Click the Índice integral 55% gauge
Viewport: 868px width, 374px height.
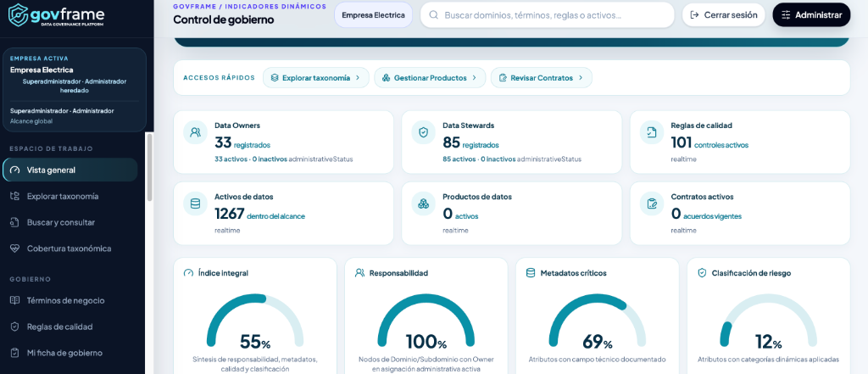point(254,322)
